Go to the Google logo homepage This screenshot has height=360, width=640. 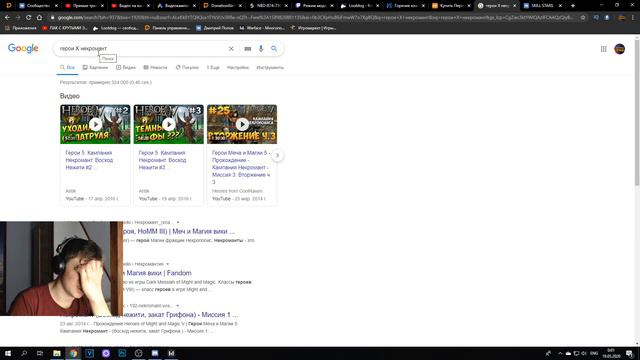(23, 49)
